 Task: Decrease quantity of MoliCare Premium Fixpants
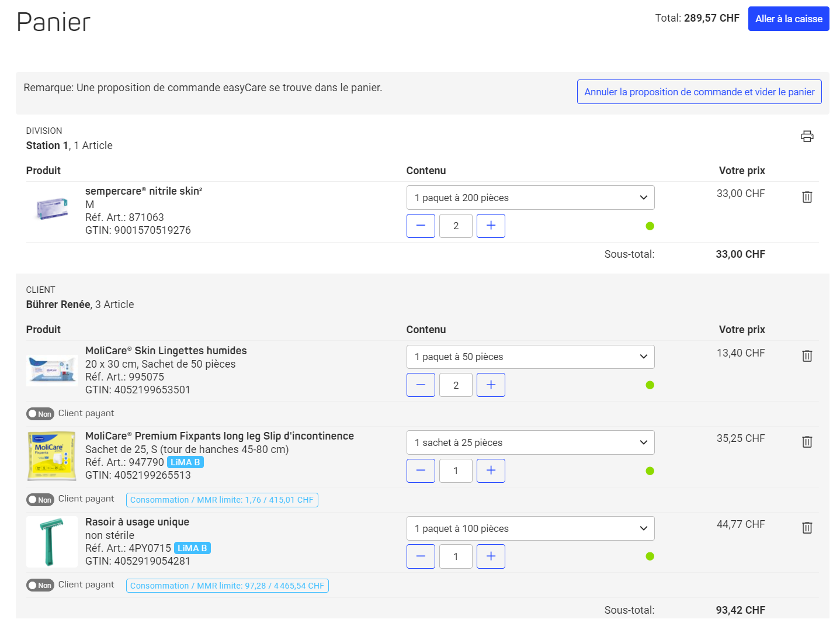pyautogui.click(x=421, y=471)
